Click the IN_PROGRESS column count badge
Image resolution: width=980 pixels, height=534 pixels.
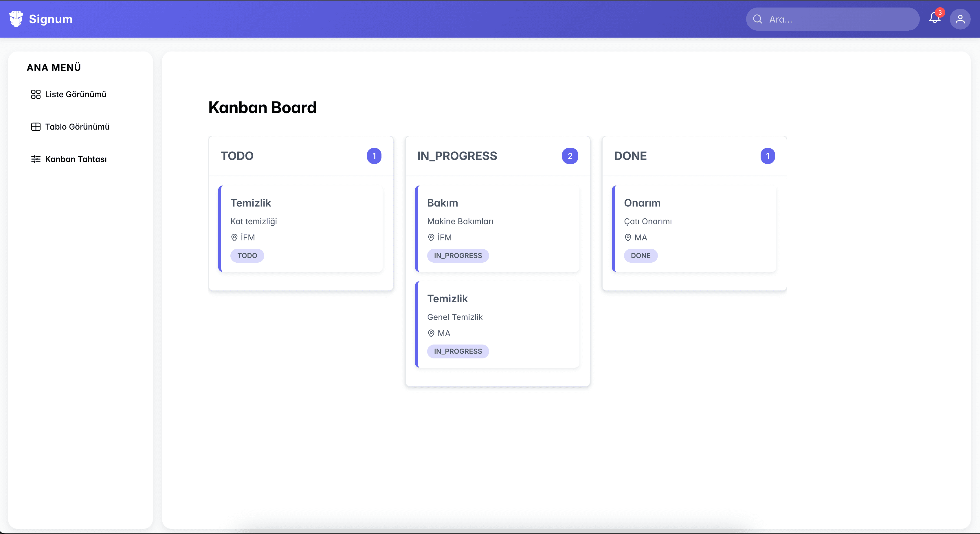(570, 156)
